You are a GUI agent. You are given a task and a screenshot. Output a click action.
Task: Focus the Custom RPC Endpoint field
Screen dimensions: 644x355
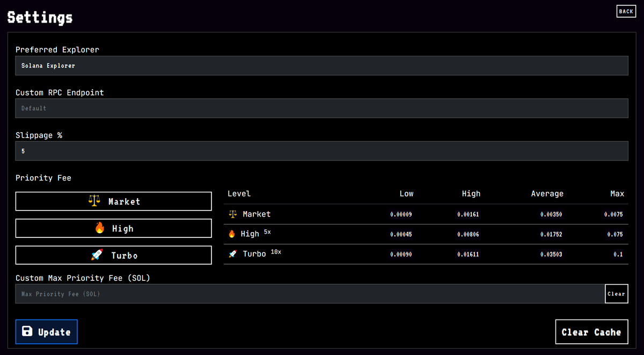coord(321,108)
